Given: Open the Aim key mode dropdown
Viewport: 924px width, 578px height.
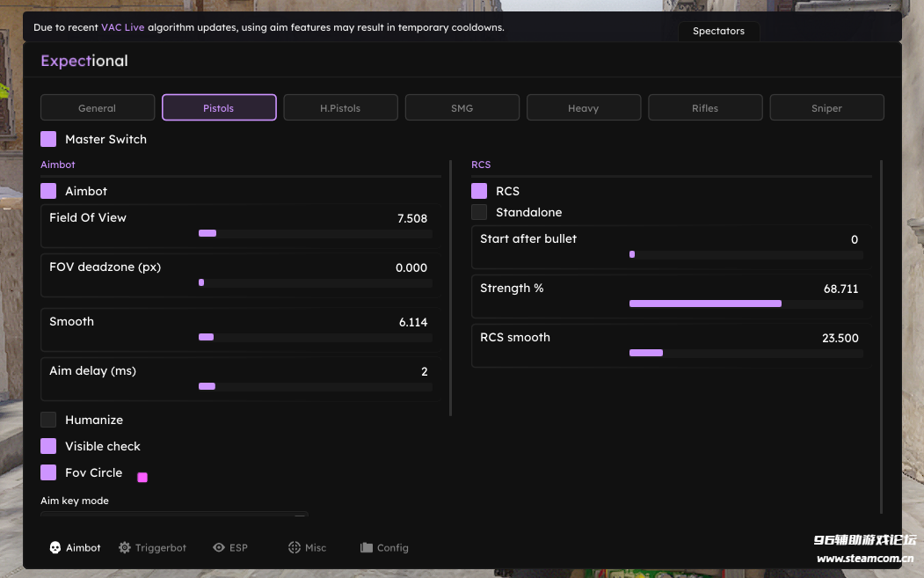Looking at the screenshot, I should pyautogui.click(x=174, y=515).
